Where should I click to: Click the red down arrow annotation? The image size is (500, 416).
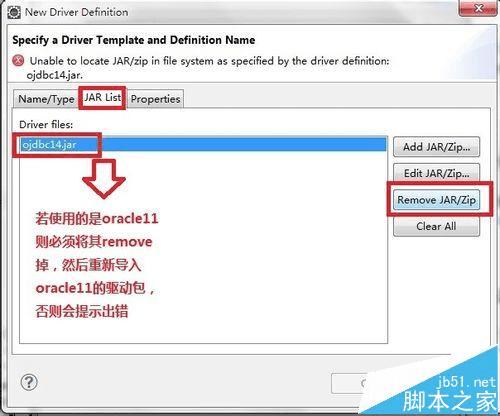click(104, 179)
